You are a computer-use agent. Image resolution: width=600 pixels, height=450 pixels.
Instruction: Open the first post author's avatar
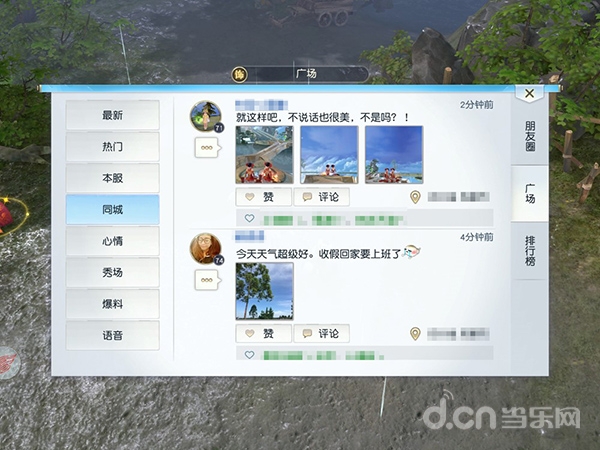[205, 117]
